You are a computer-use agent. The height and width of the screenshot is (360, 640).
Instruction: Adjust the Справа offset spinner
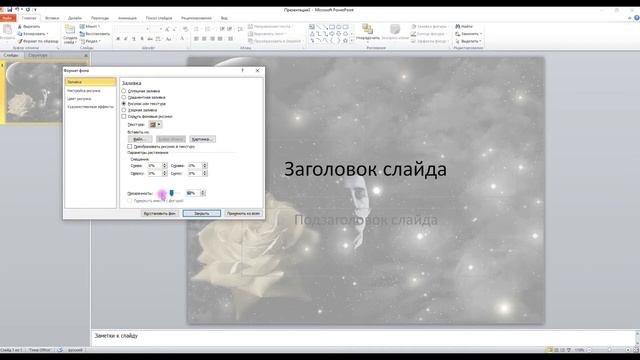point(204,166)
